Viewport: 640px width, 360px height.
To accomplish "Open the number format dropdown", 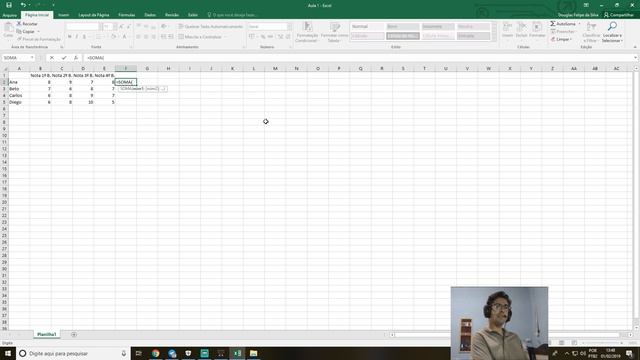I will [x=289, y=27].
